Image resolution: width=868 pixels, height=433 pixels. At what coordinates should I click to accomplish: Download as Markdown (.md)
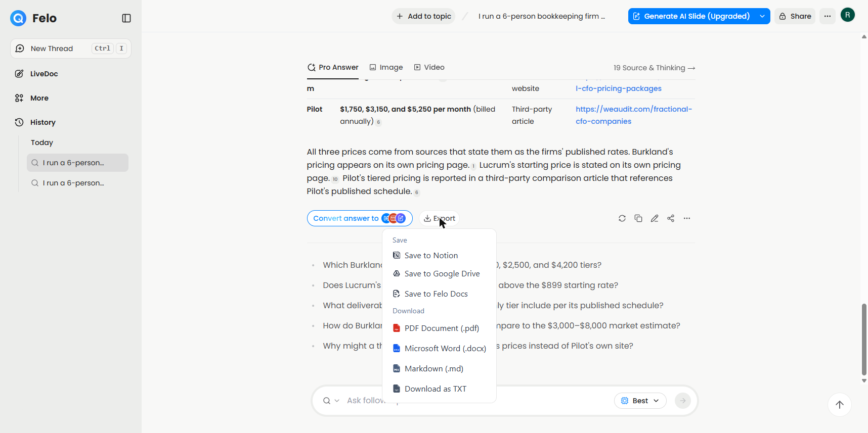(439, 369)
